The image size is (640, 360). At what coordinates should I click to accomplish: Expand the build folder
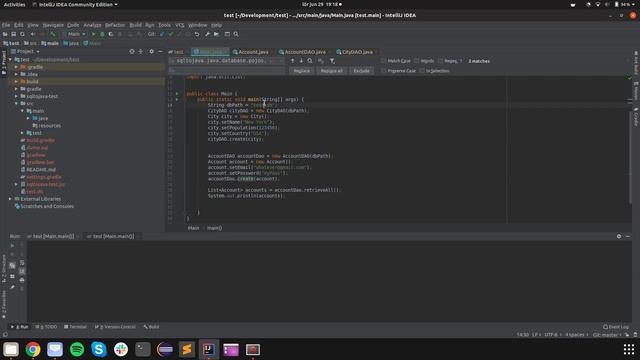pos(16,82)
